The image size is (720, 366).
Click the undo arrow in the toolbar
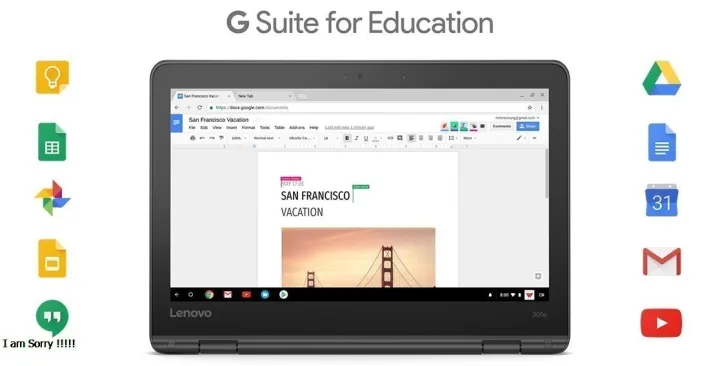[202, 138]
